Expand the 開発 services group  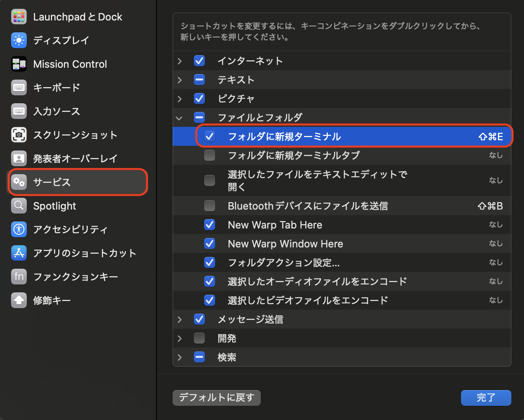[180, 338]
